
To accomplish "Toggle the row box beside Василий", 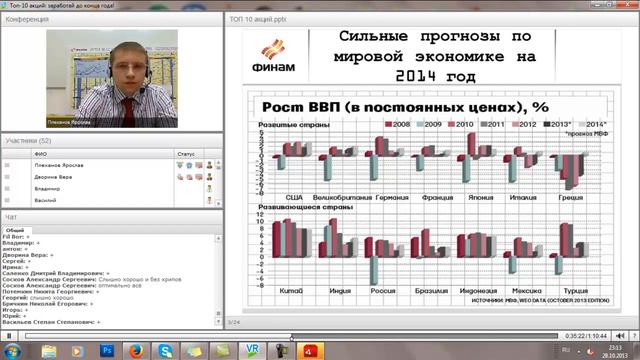I will [7, 200].
